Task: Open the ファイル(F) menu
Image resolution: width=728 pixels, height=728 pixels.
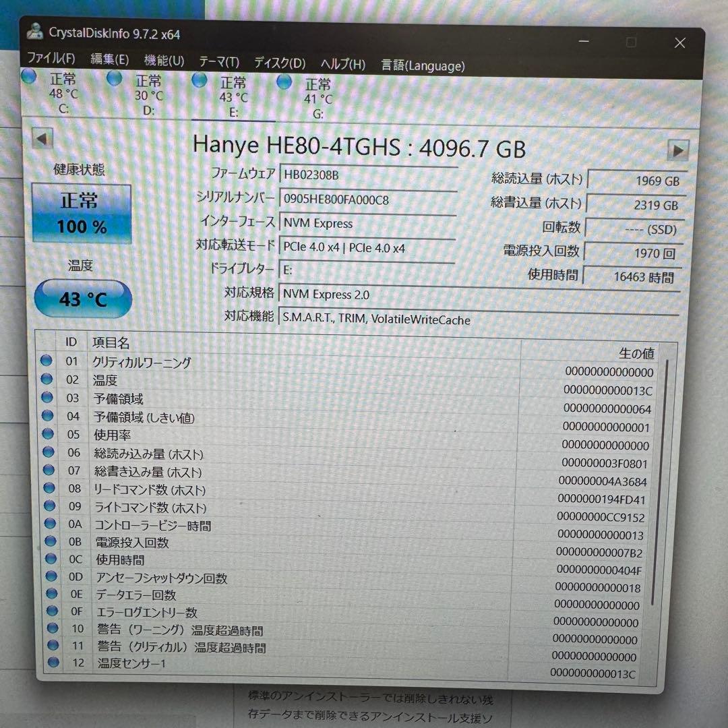Action: (x=51, y=58)
